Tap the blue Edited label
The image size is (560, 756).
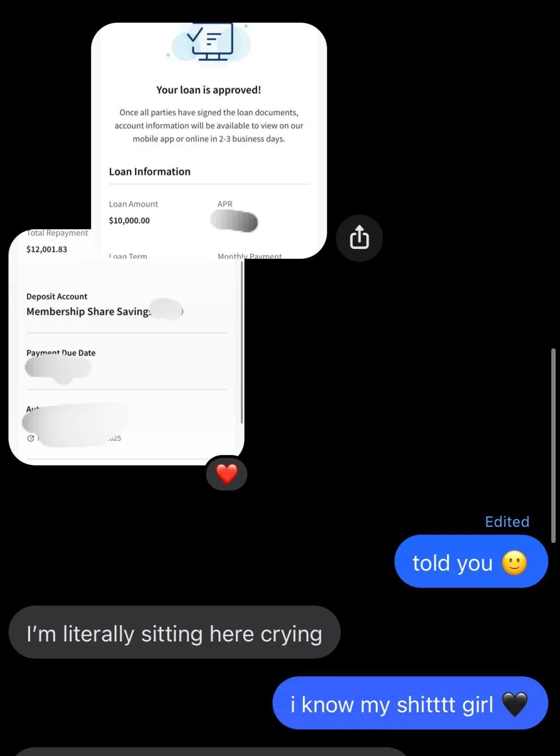point(507,521)
